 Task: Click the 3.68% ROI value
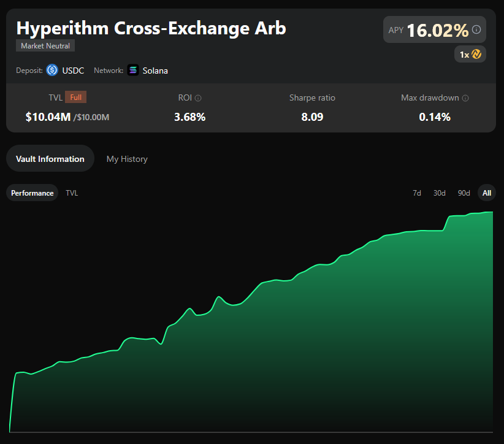[x=189, y=117]
